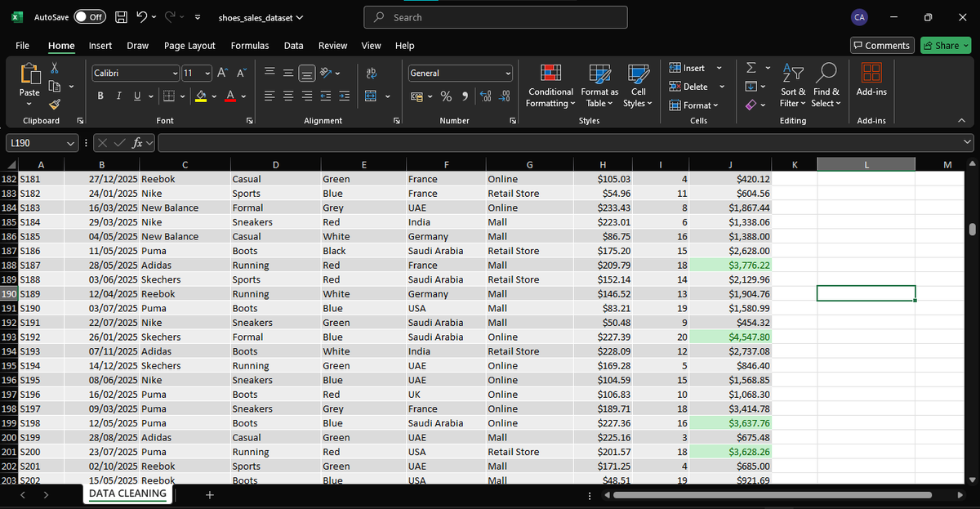Click Decrease Decimal icon

[x=505, y=96]
